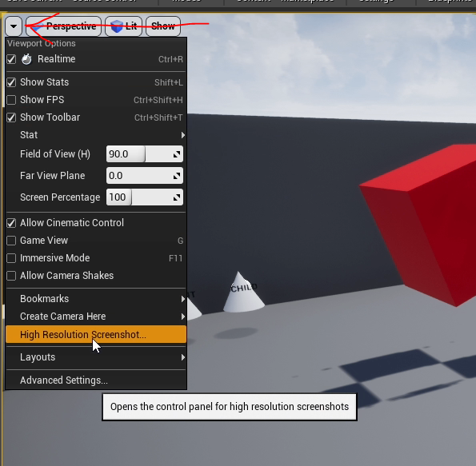This screenshot has width=476, height=466.
Task: Select High Resolution Screenshot menu item
Action: pyautogui.click(x=96, y=334)
